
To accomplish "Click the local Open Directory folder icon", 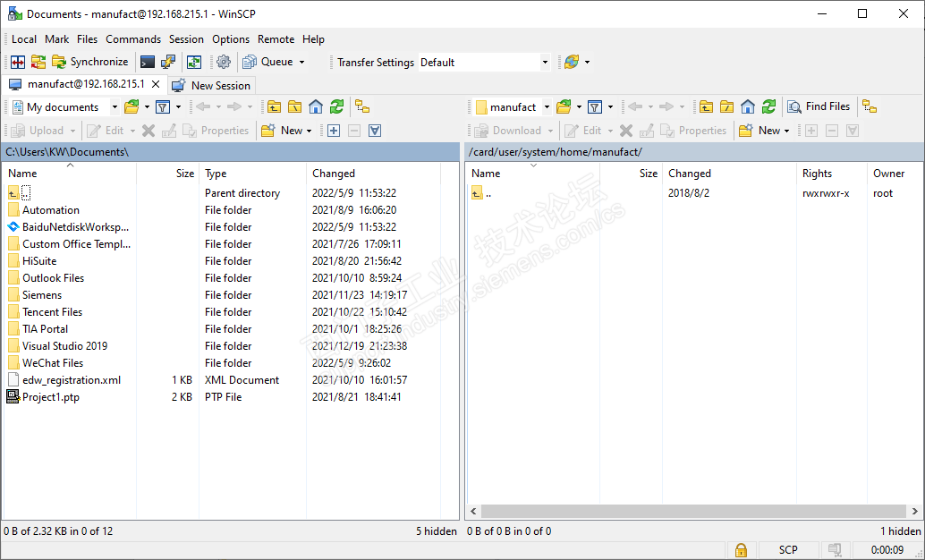I will coord(132,106).
